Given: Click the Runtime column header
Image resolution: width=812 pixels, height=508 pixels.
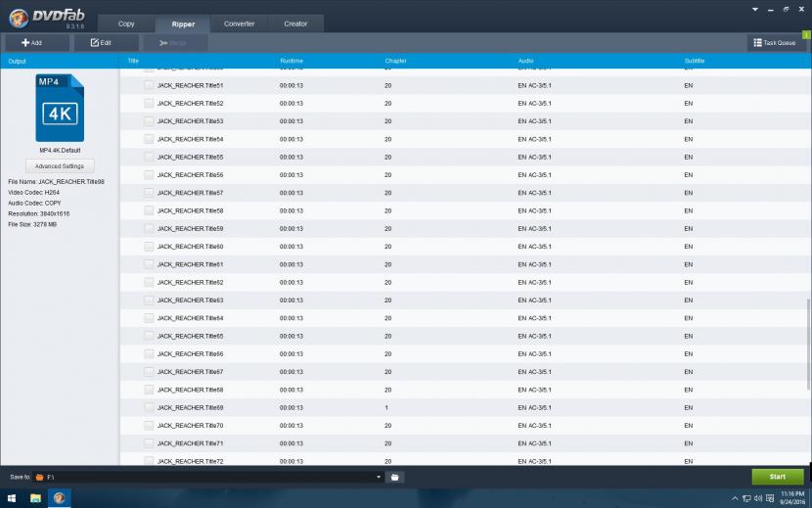Looking at the screenshot, I should point(292,61).
